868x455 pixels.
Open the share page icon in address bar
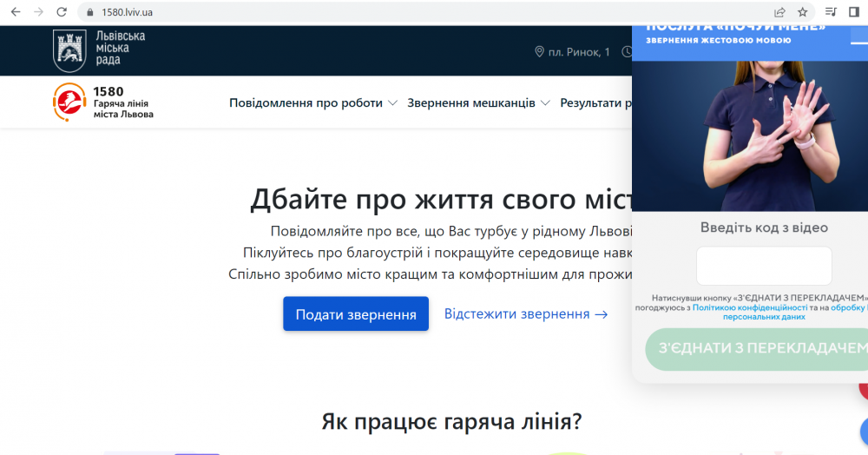coord(779,11)
